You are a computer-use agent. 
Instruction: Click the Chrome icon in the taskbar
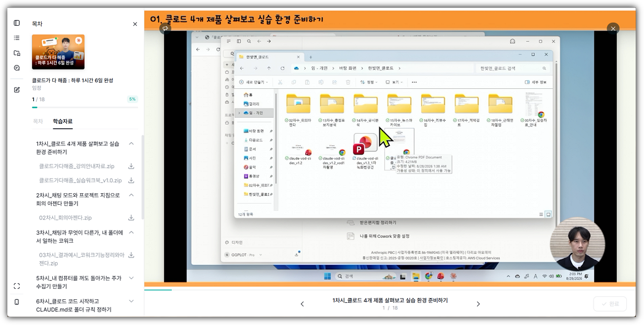click(429, 276)
